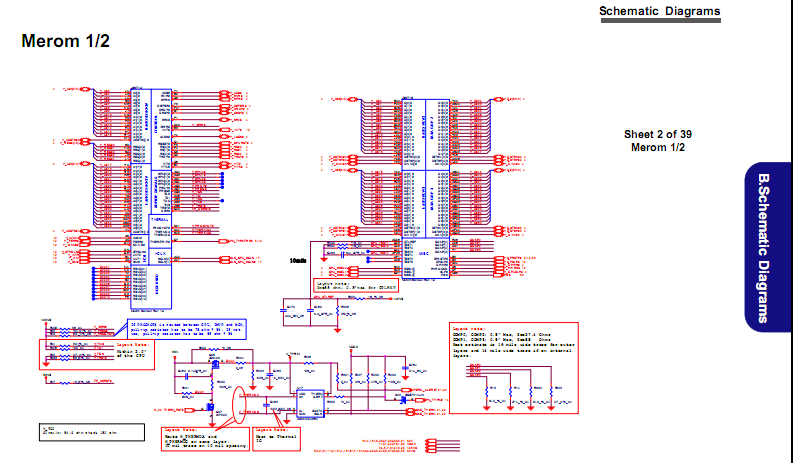Click "Merom 1/2" text under Sheet 2 of 39
793x463 pixels.
(x=657, y=147)
